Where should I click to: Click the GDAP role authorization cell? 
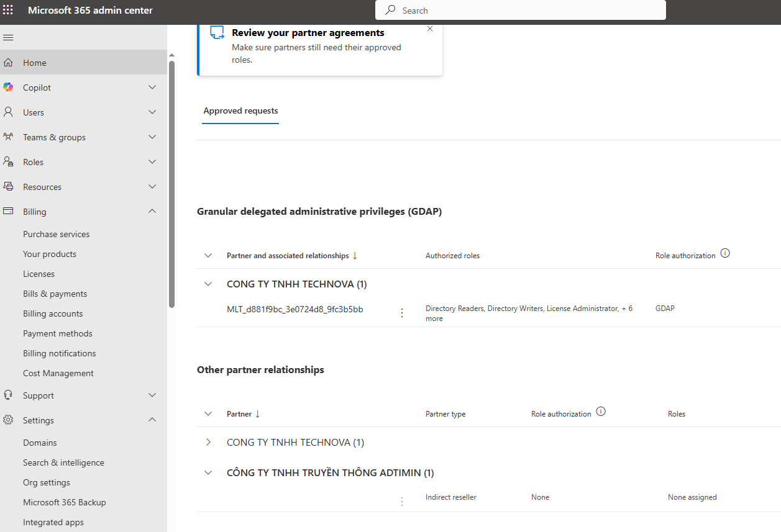(665, 308)
